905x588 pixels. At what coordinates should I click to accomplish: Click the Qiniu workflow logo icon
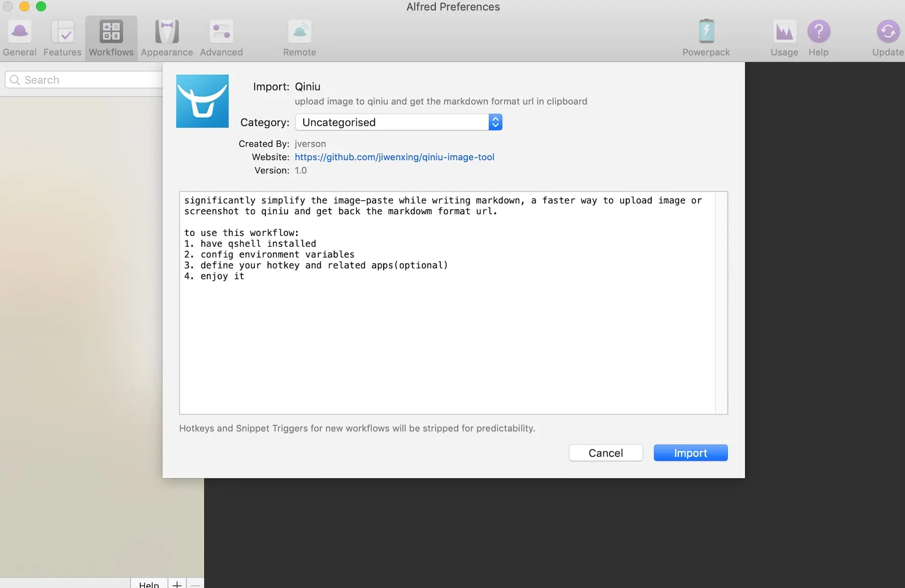pyautogui.click(x=202, y=101)
